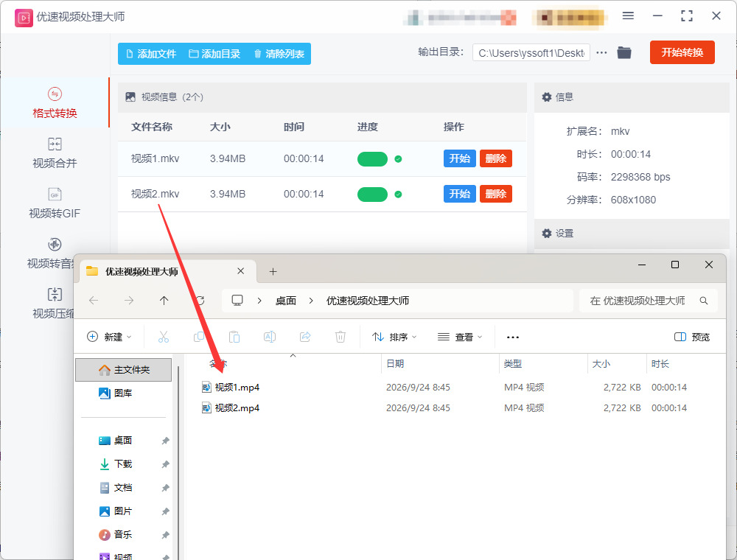Open a new Explorer tab with plus
This screenshot has width=737, height=560.
tap(273, 272)
